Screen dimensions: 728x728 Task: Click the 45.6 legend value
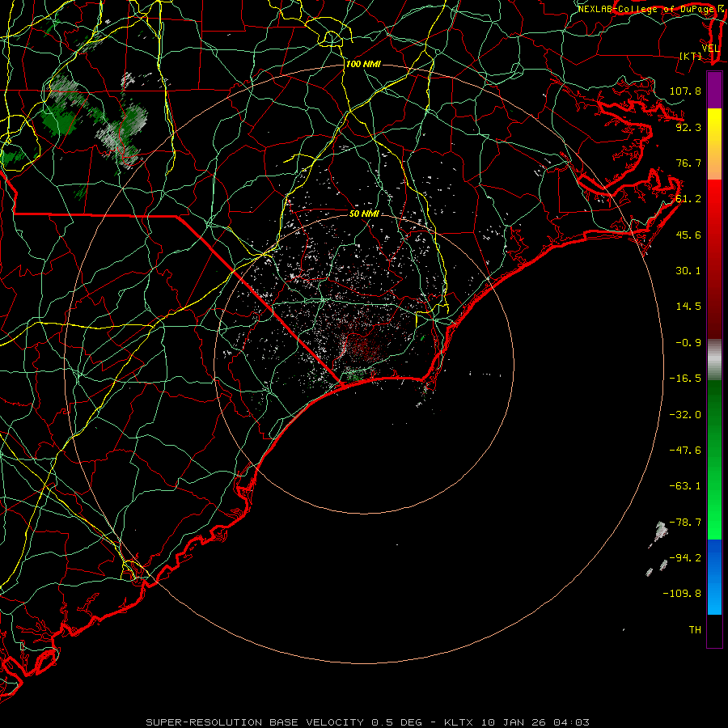click(x=688, y=235)
